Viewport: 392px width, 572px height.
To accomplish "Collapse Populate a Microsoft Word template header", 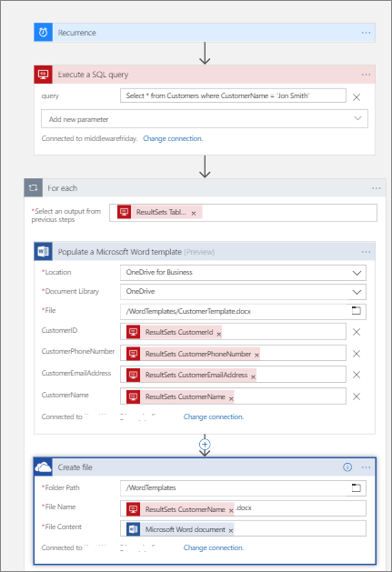I will point(205,251).
